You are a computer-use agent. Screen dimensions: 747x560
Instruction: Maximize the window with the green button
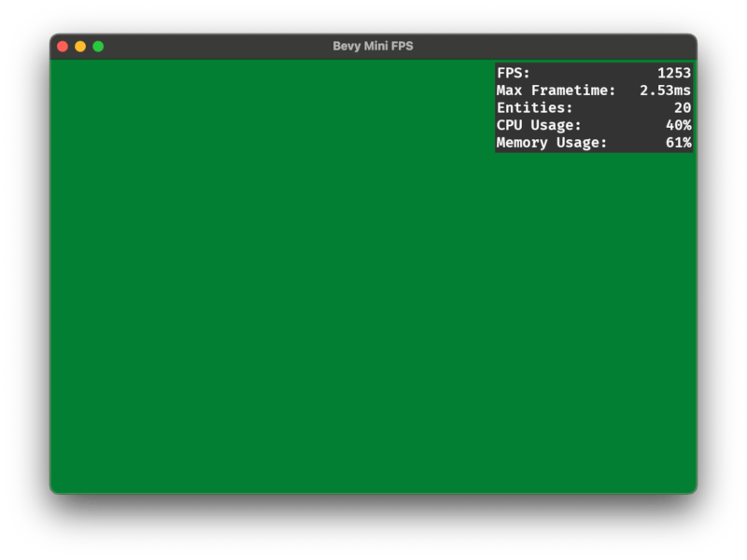coord(98,46)
